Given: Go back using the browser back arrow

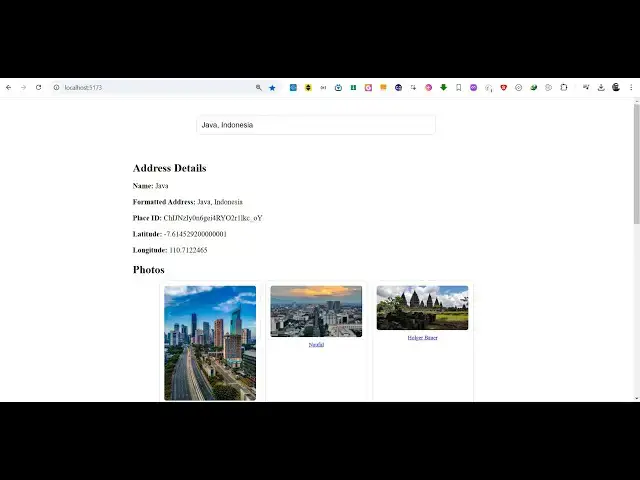Looking at the screenshot, I should (x=9, y=87).
